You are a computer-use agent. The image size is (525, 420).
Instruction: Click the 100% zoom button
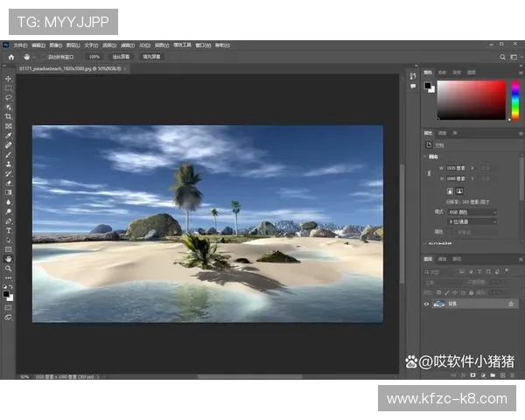point(94,56)
